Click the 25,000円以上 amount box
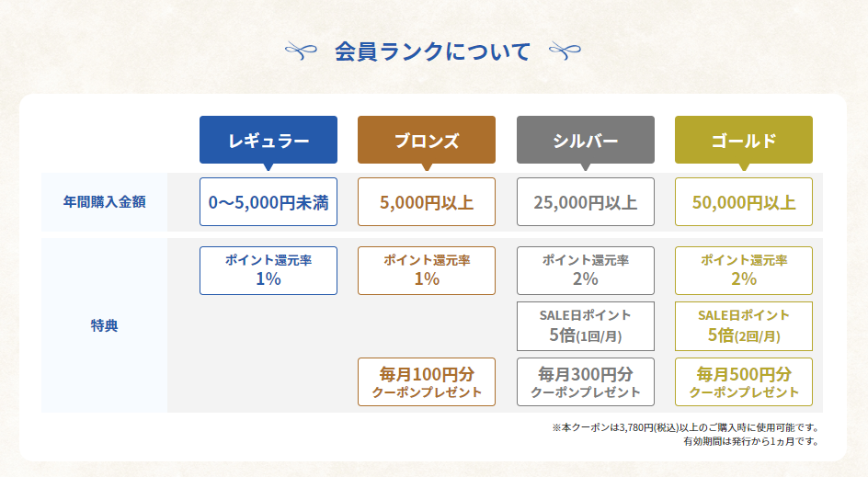Screen dimensions: 868x477 coord(586,202)
